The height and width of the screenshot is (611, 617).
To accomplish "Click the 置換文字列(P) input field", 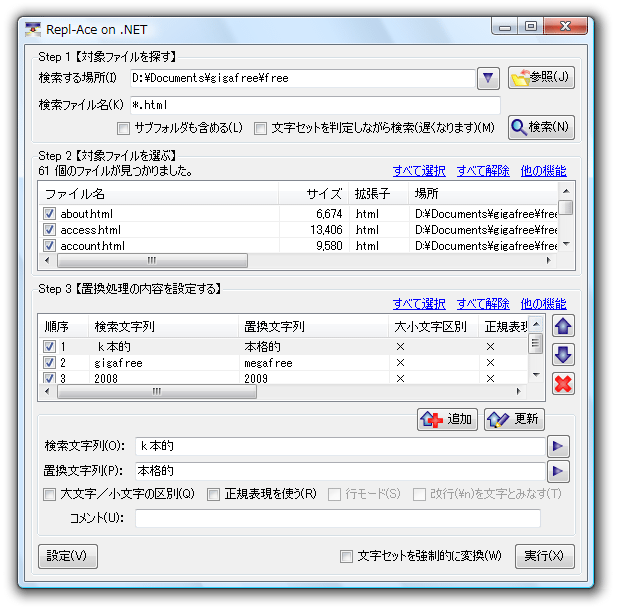I will tap(340, 471).
